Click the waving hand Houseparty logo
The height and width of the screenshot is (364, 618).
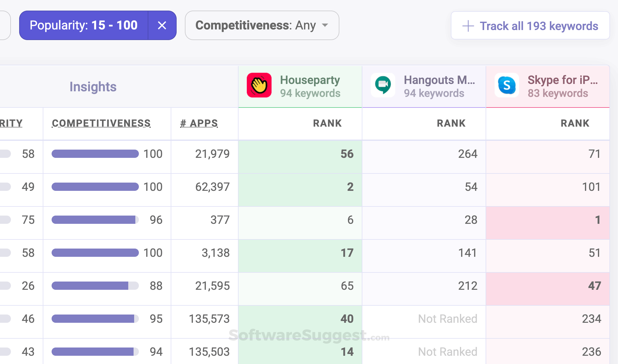click(259, 85)
